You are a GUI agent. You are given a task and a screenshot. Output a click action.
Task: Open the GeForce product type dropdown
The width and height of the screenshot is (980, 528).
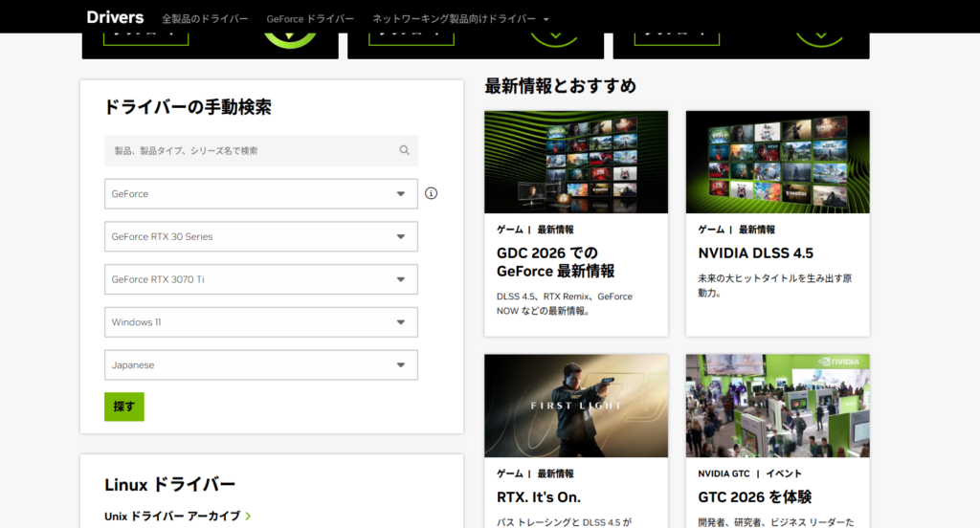(x=261, y=194)
